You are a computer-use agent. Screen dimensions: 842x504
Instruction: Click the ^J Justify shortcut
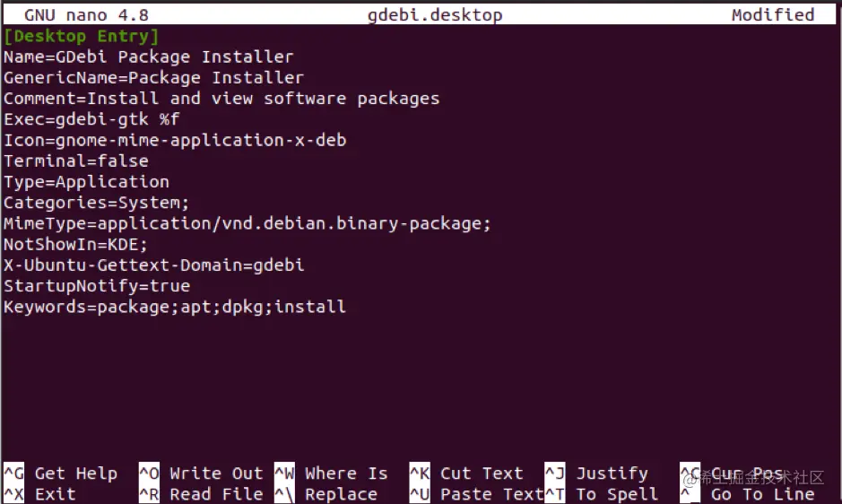pos(596,474)
